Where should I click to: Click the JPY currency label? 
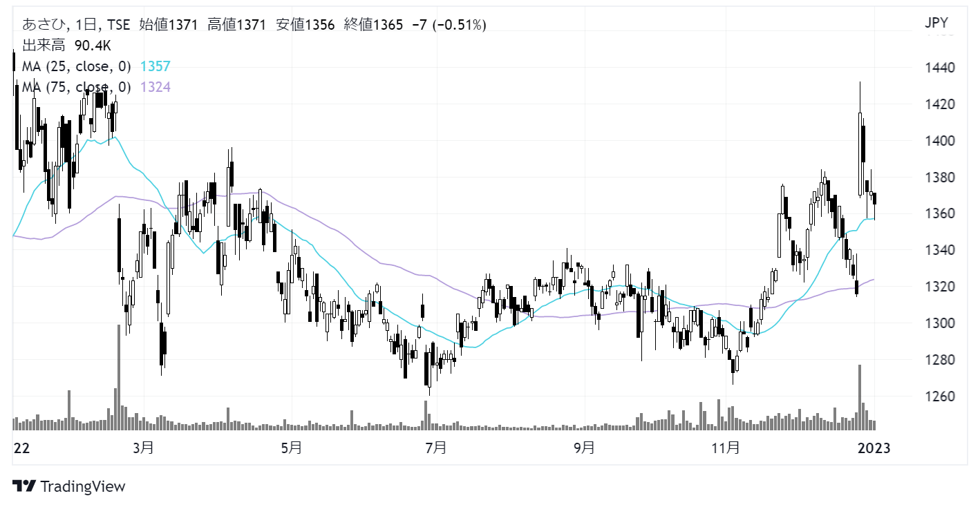tap(936, 23)
